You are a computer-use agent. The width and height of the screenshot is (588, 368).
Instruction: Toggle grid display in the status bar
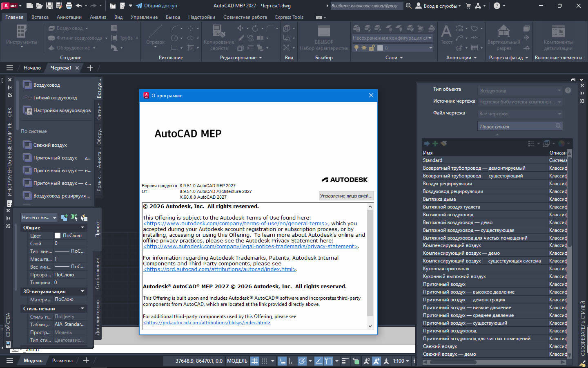[254, 361]
